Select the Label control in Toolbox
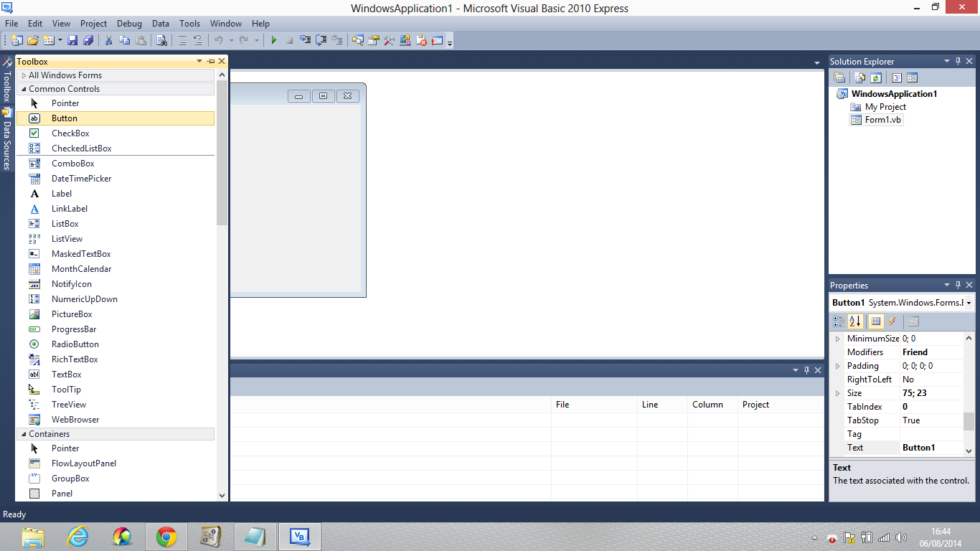This screenshot has width=980, height=551. [x=115, y=194]
